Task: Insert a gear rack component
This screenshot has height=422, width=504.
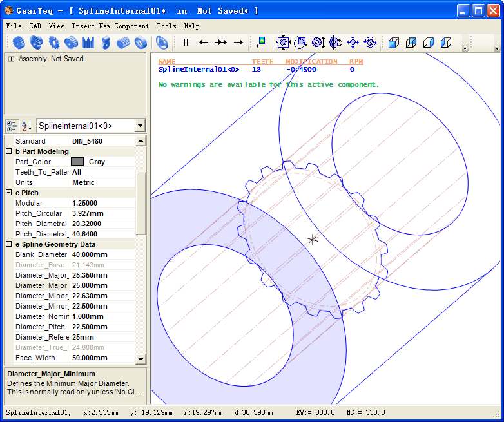Action: click(x=88, y=43)
